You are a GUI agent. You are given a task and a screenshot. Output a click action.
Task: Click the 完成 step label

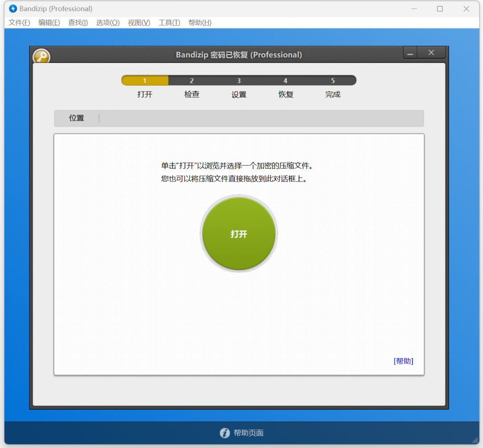pos(333,94)
